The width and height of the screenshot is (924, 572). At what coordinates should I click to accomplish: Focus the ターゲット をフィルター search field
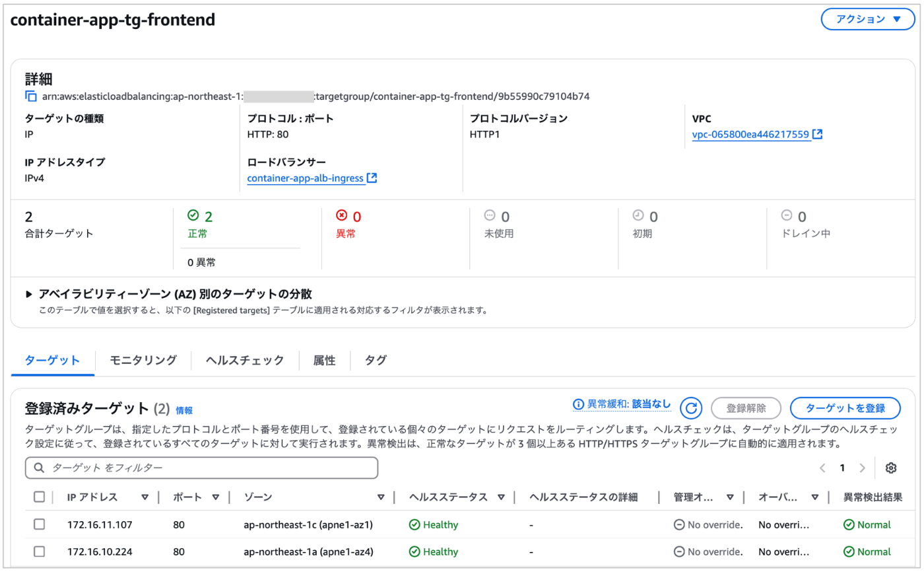point(201,468)
